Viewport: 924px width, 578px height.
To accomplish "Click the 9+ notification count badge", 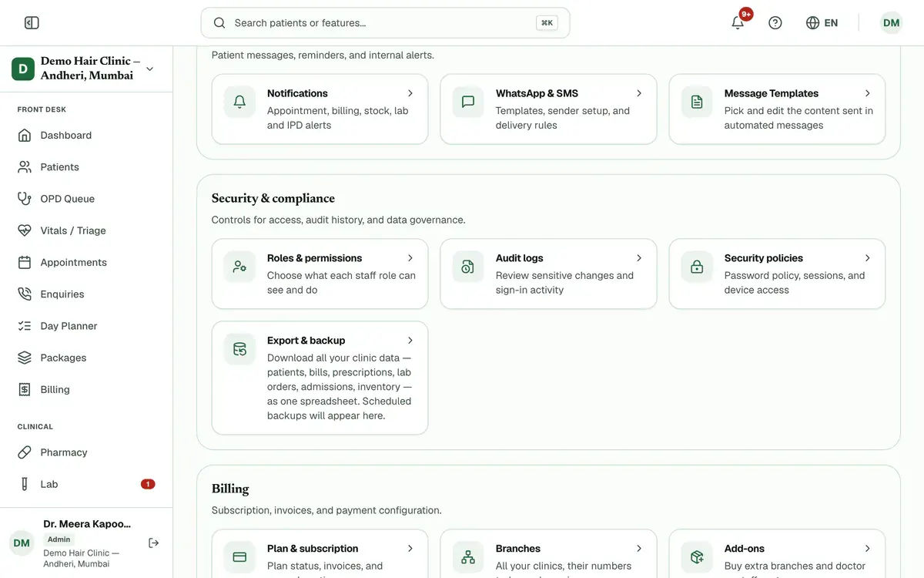I will (x=746, y=14).
